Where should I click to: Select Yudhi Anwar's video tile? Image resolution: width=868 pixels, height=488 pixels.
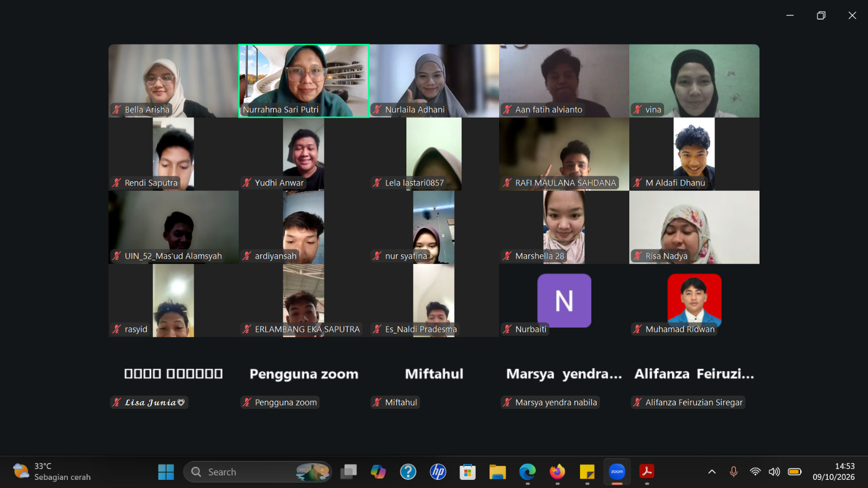click(x=304, y=154)
